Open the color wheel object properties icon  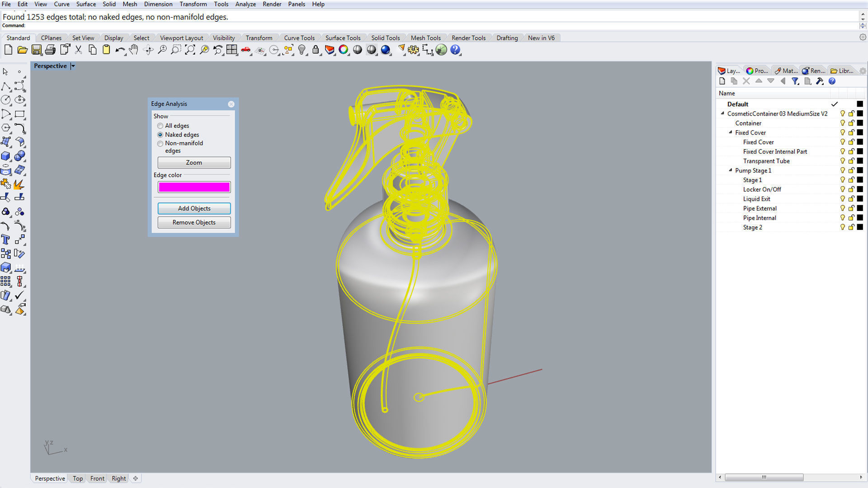coord(344,50)
